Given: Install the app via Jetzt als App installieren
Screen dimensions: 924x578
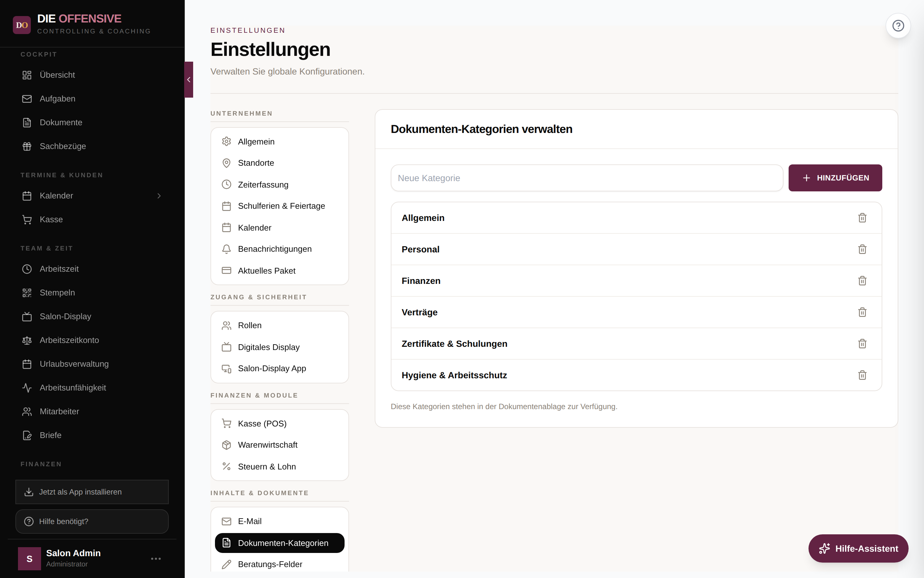Looking at the screenshot, I should point(92,492).
